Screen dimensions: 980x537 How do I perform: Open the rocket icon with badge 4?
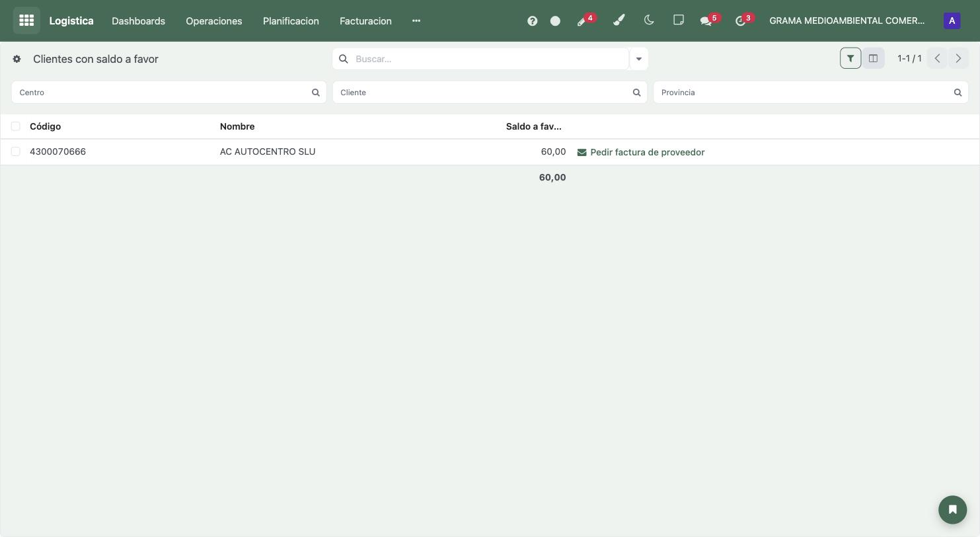pyautogui.click(x=585, y=21)
